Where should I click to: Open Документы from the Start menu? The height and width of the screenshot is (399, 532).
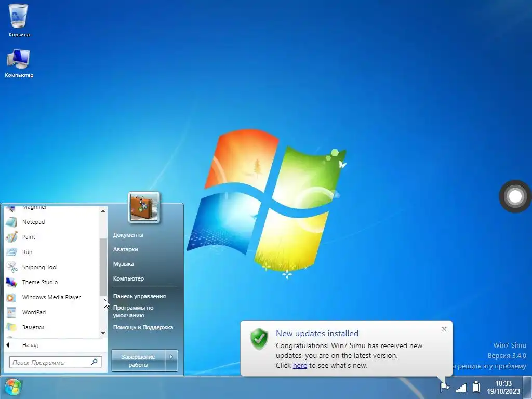[128, 235]
